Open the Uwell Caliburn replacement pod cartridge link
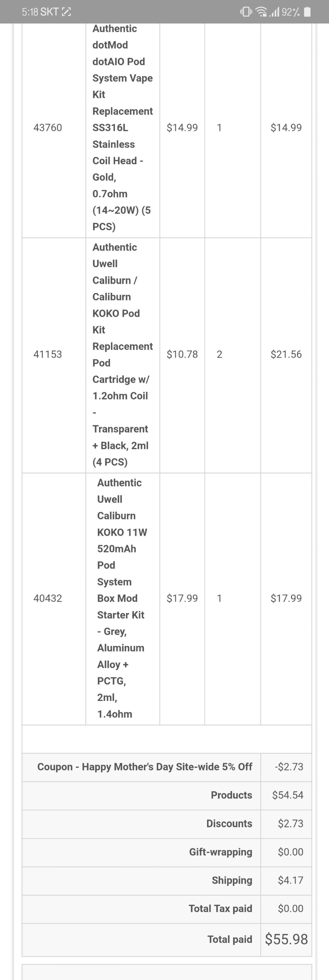This screenshot has height=980, width=329. coord(123,355)
